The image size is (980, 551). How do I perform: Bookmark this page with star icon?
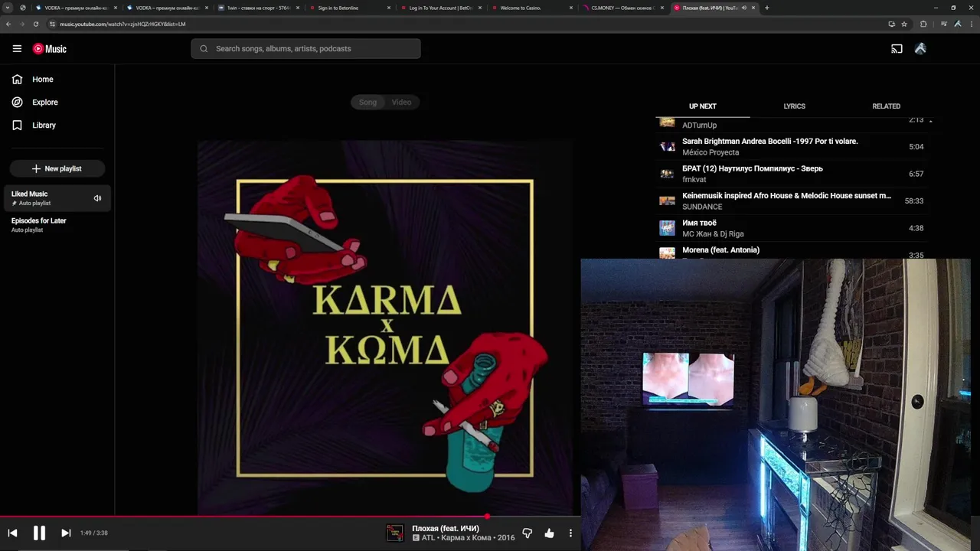coord(904,24)
